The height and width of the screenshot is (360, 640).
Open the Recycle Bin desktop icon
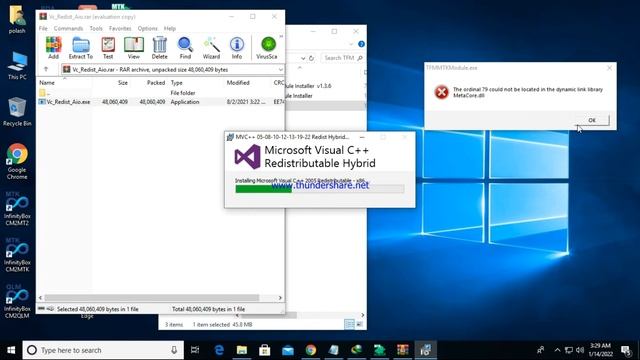[17, 112]
